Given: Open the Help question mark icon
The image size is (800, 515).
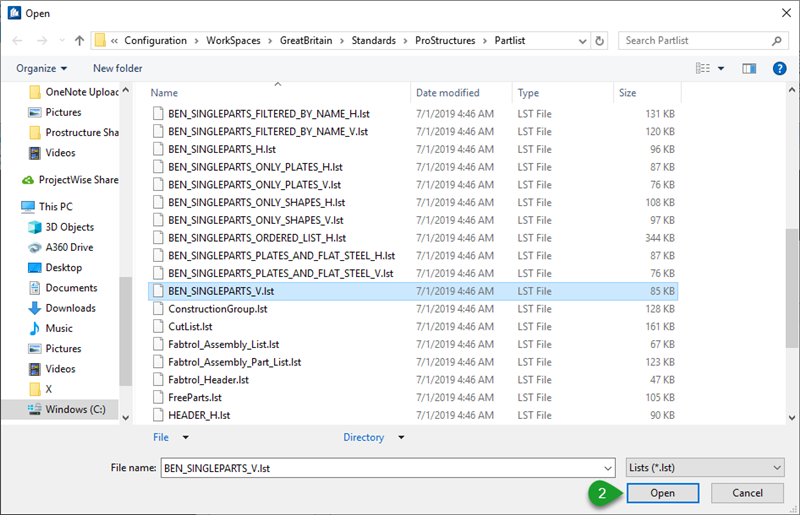Looking at the screenshot, I should coord(779,68).
